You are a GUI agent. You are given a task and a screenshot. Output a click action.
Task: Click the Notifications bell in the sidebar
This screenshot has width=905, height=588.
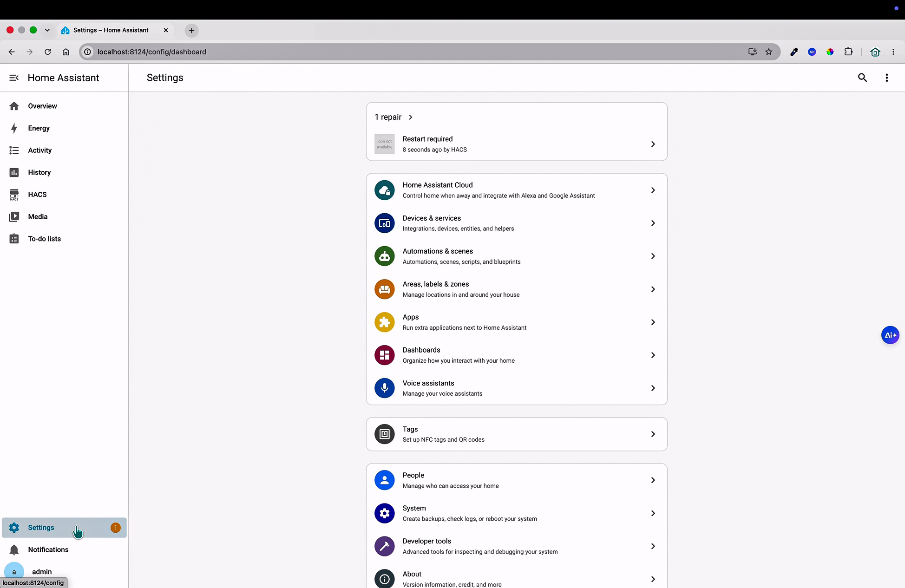pos(14,550)
